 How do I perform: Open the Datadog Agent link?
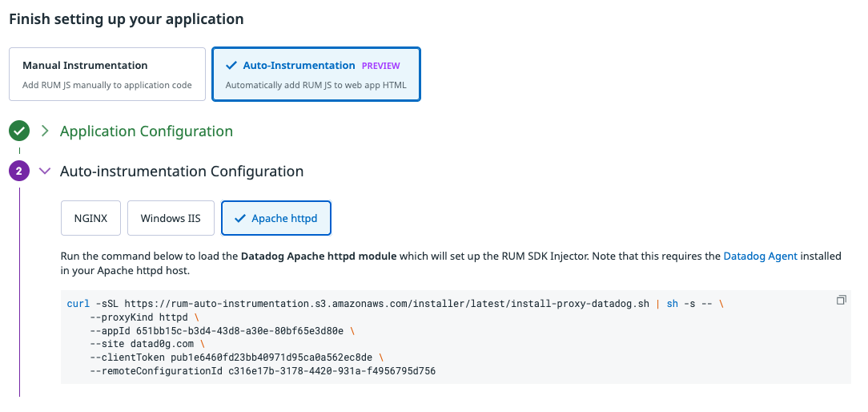coord(760,256)
